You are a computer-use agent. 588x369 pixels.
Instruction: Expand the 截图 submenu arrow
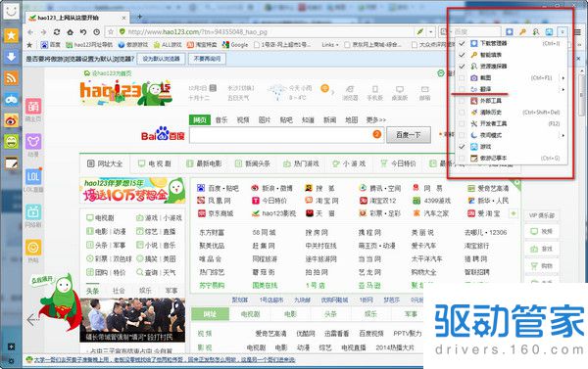[563, 78]
